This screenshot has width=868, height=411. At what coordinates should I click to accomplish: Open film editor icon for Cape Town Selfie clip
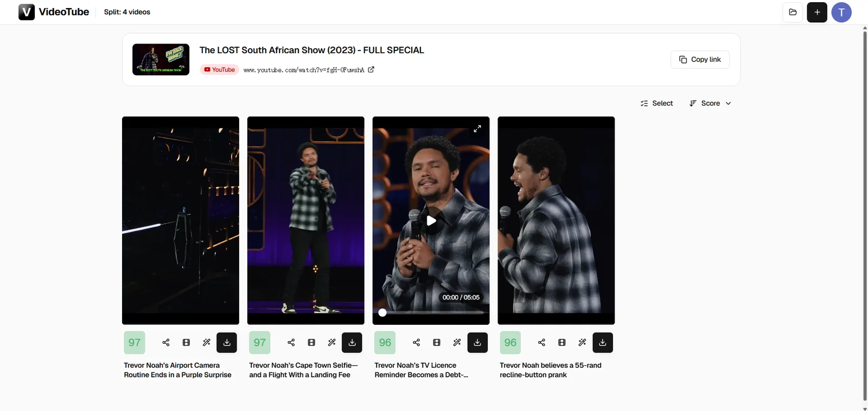[311, 342]
